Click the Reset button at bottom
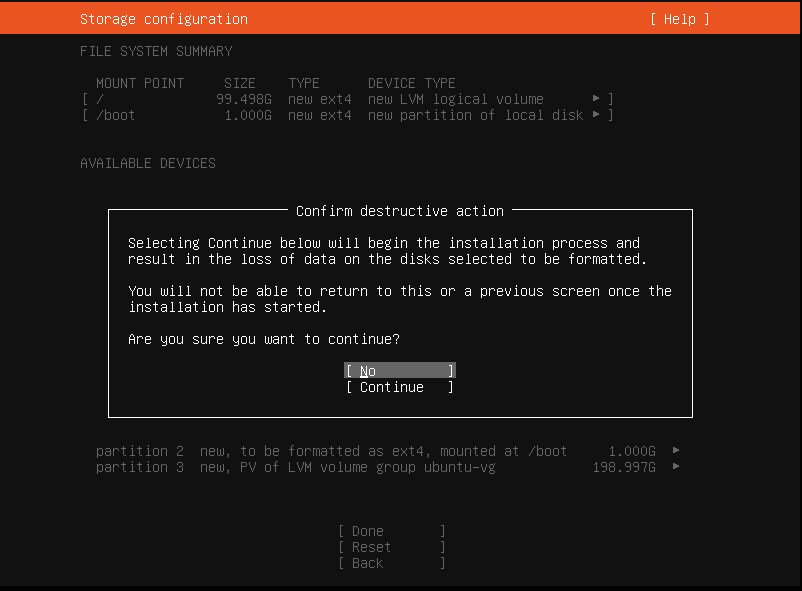 (391, 547)
